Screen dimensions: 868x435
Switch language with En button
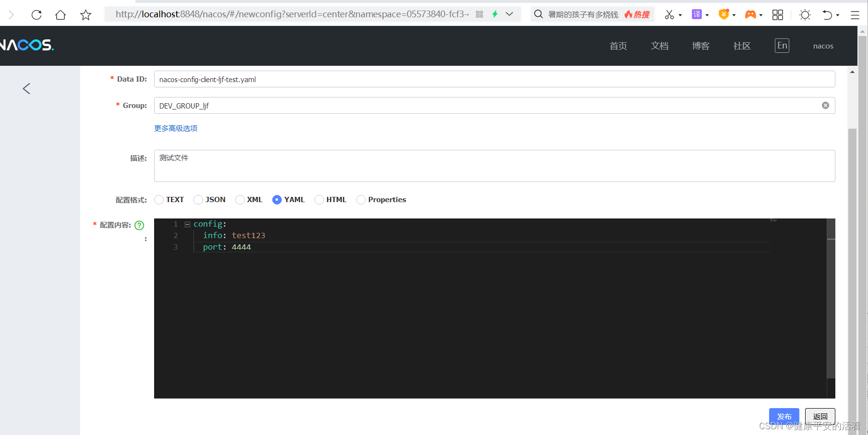pyautogui.click(x=782, y=46)
